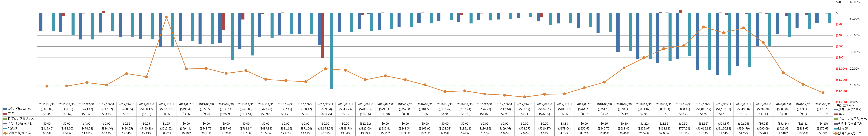Click 投資CF entry in right-side legend
The height and width of the screenshot is (136, 868).
(x=840, y=128)
